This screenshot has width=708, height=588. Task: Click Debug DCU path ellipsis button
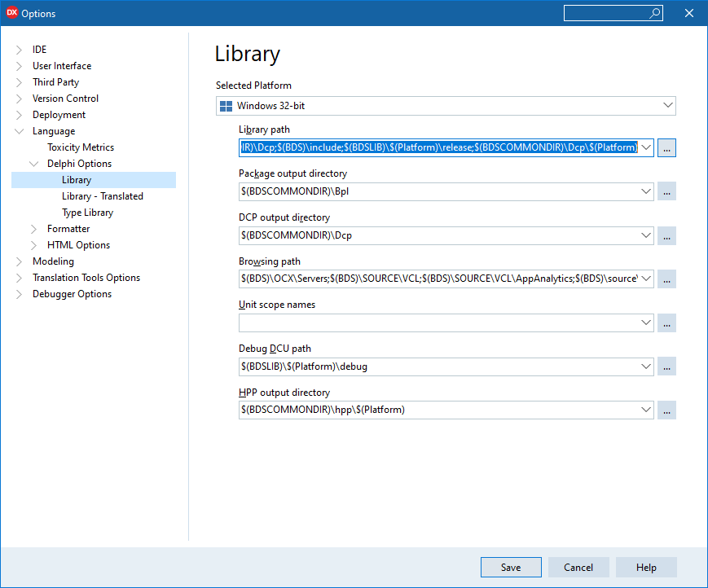coord(666,366)
